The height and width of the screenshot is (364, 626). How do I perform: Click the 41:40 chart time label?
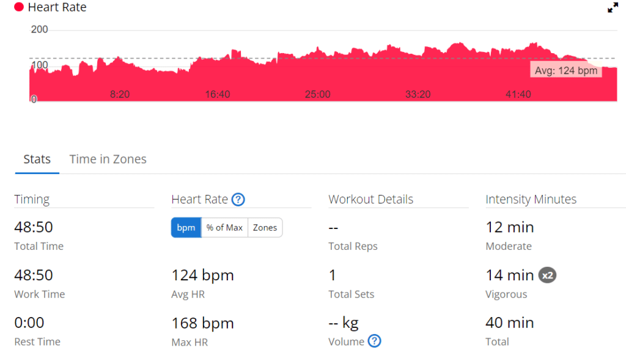pos(518,95)
